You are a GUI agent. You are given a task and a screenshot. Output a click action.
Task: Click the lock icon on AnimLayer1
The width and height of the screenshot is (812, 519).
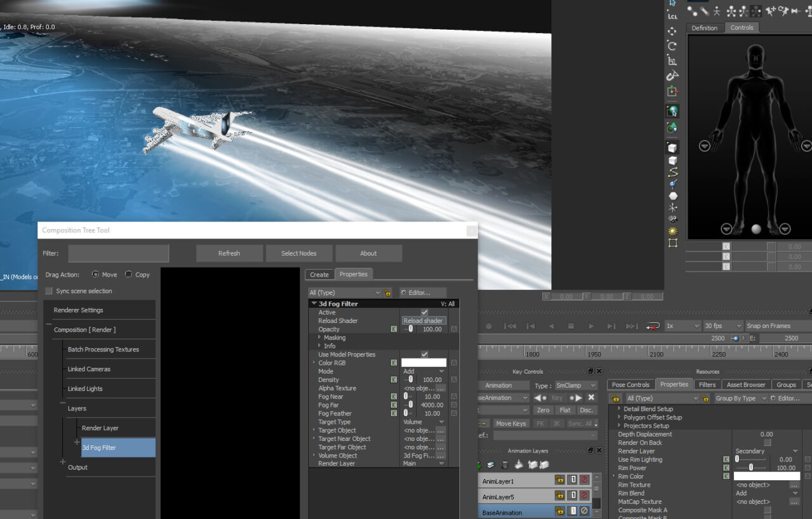coord(560,480)
